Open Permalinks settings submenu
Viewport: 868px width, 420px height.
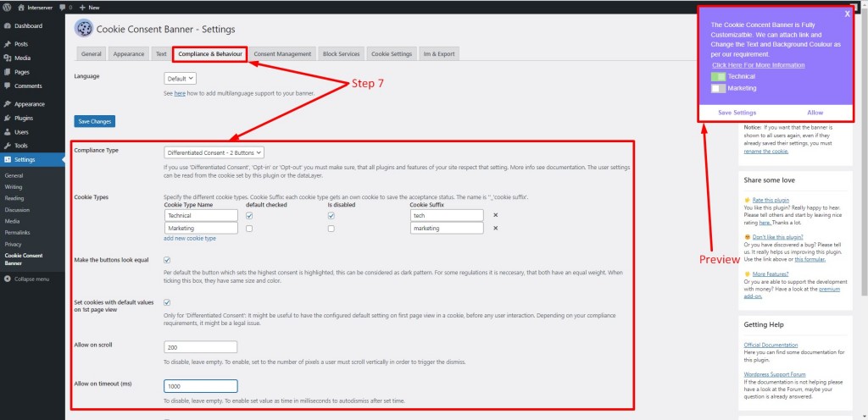tap(17, 233)
